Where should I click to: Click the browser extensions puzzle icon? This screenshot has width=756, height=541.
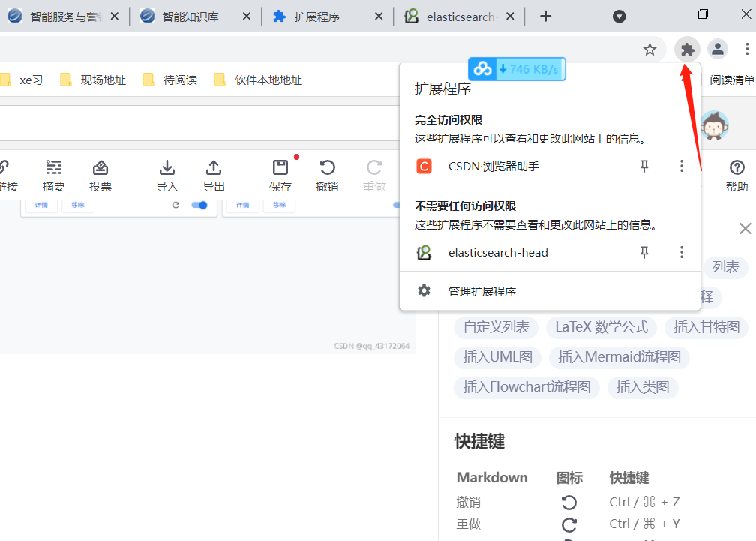coord(688,49)
